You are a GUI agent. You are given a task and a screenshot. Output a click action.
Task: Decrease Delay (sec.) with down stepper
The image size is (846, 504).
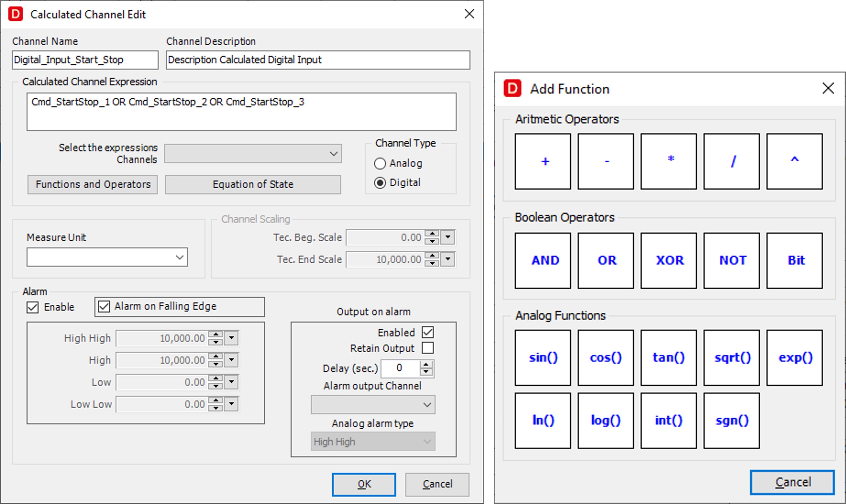point(426,372)
